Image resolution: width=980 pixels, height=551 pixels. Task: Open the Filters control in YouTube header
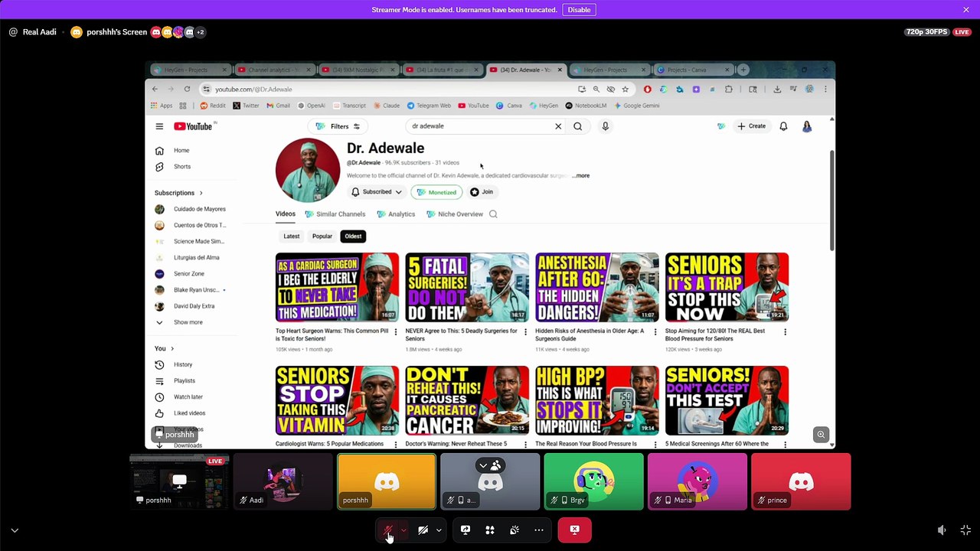click(x=338, y=126)
